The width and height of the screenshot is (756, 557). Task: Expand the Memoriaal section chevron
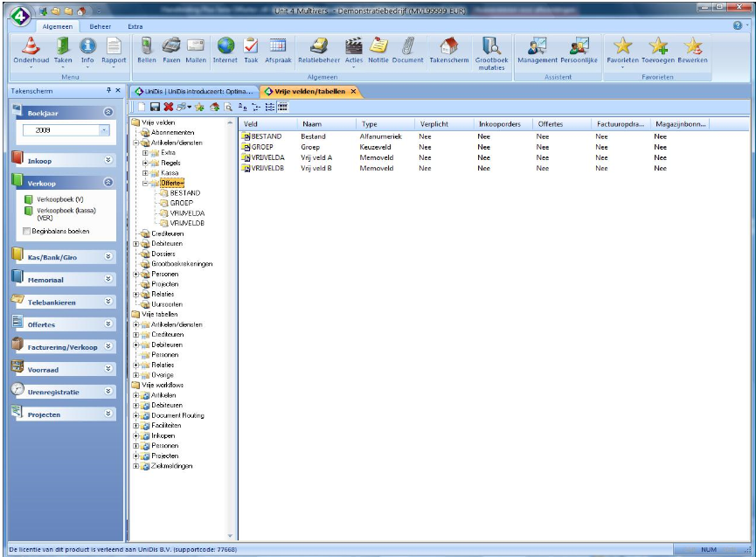coord(108,279)
